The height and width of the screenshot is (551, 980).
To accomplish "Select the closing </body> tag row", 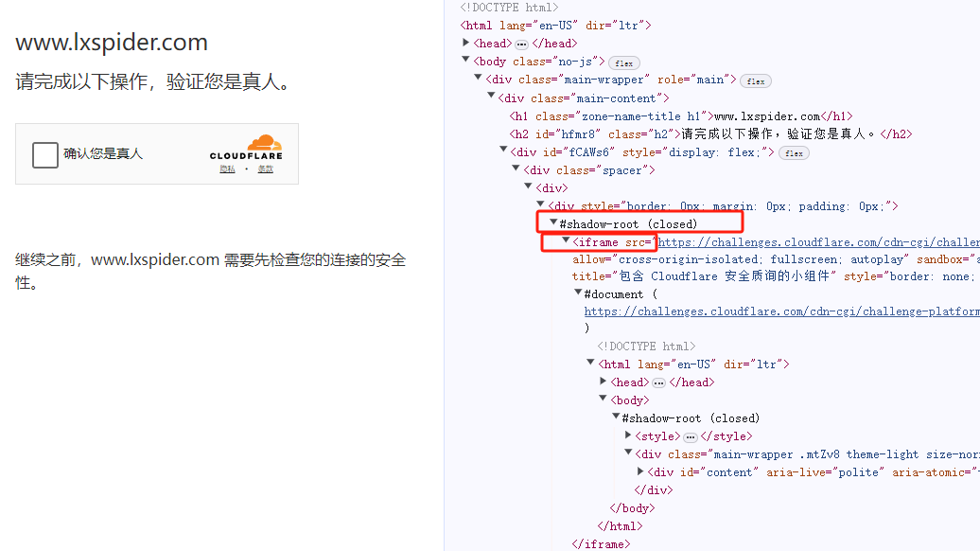I will (632, 508).
